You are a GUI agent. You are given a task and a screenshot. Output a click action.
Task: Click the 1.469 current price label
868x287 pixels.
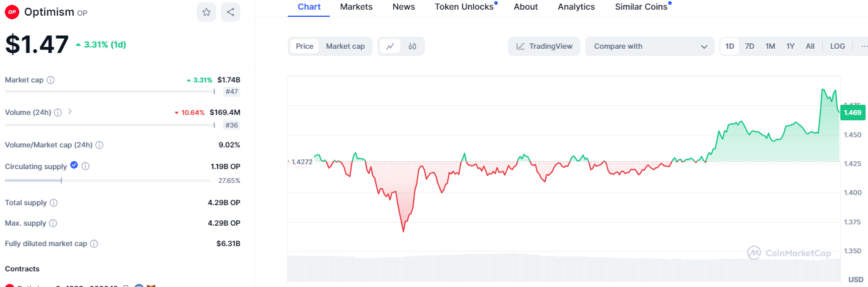852,113
